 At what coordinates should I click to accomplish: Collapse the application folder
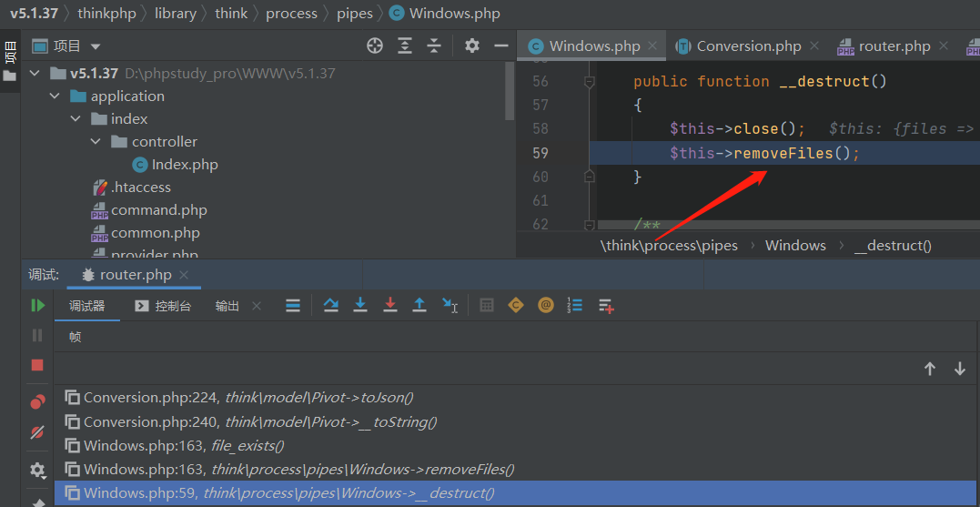[55, 96]
